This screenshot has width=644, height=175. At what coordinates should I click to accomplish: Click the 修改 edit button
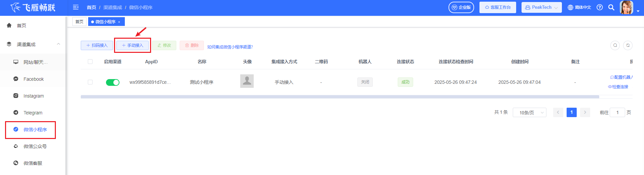(164, 45)
